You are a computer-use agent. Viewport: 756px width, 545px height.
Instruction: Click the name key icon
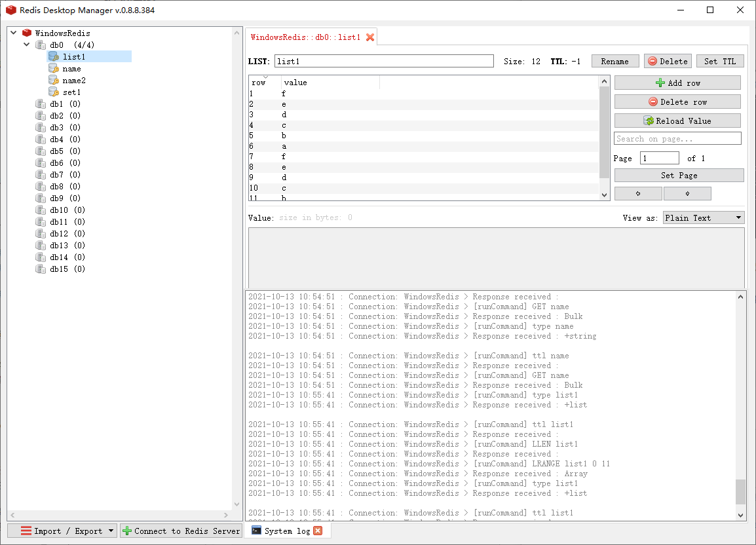54,69
